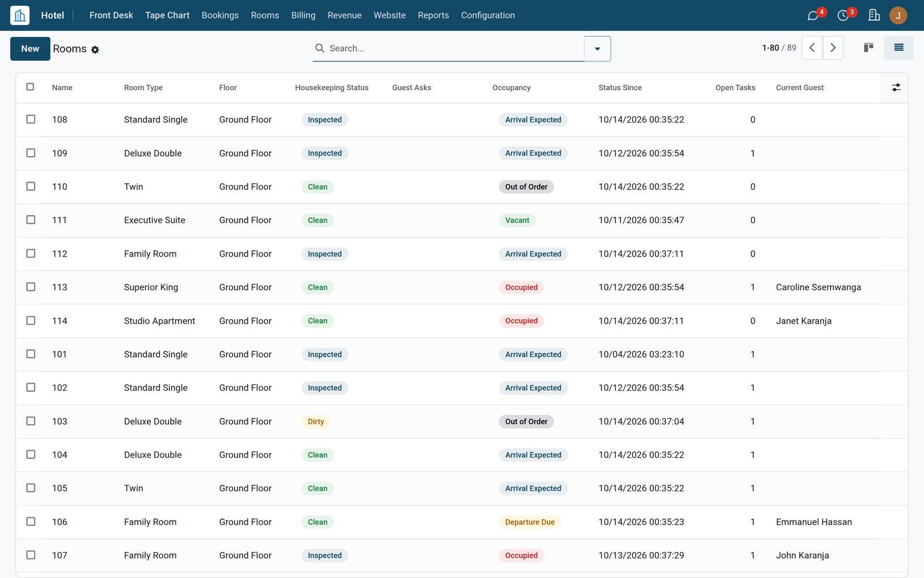The height and width of the screenshot is (578, 924).
Task: Sort by the Name column header
Action: pos(62,88)
